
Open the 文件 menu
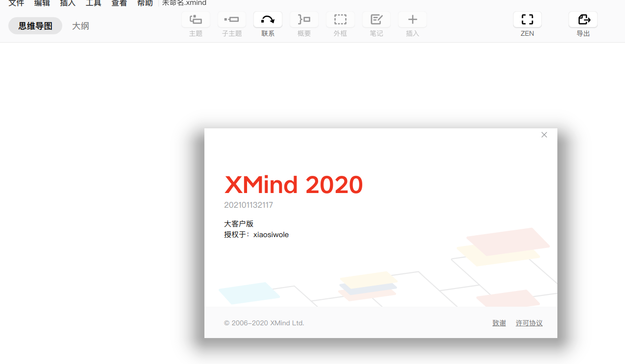16,3
